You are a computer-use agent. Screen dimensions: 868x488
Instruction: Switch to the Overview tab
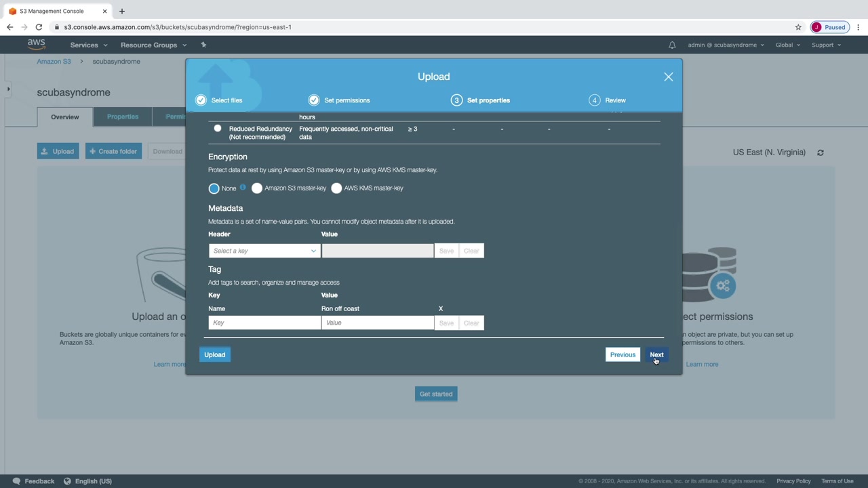(65, 117)
